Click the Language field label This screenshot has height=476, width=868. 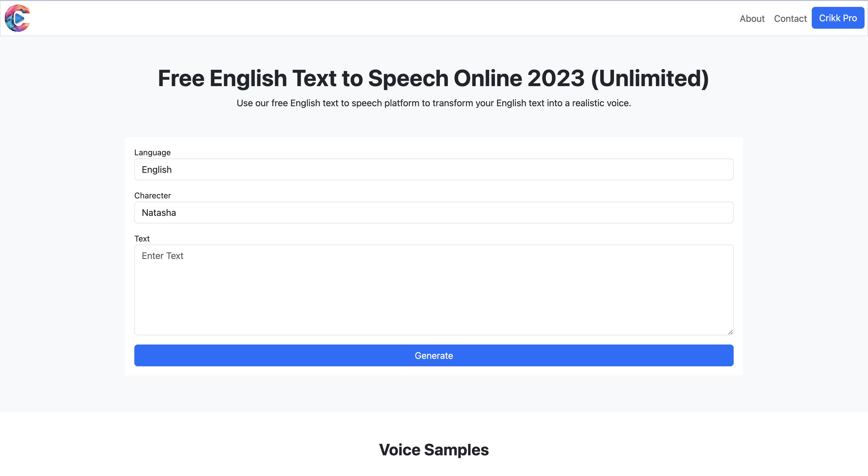pos(152,152)
